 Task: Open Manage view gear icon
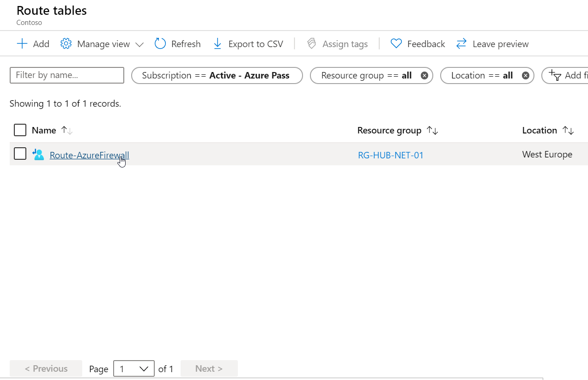coord(66,44)
